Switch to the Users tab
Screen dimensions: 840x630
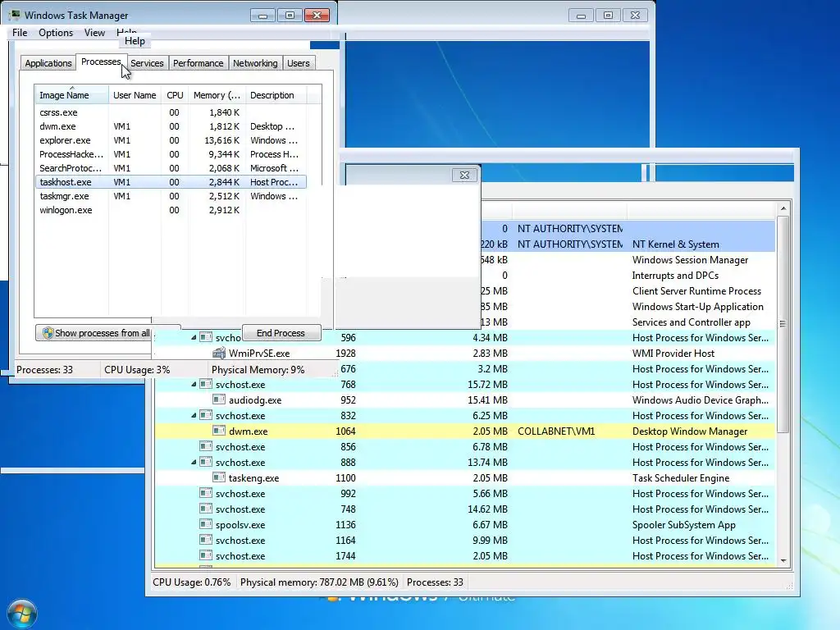point(298,63)
